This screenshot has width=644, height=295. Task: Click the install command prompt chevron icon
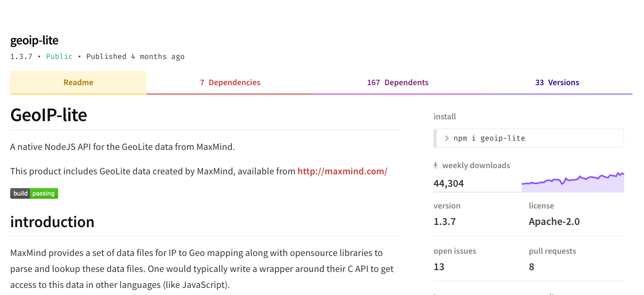(x=447, y=138)
